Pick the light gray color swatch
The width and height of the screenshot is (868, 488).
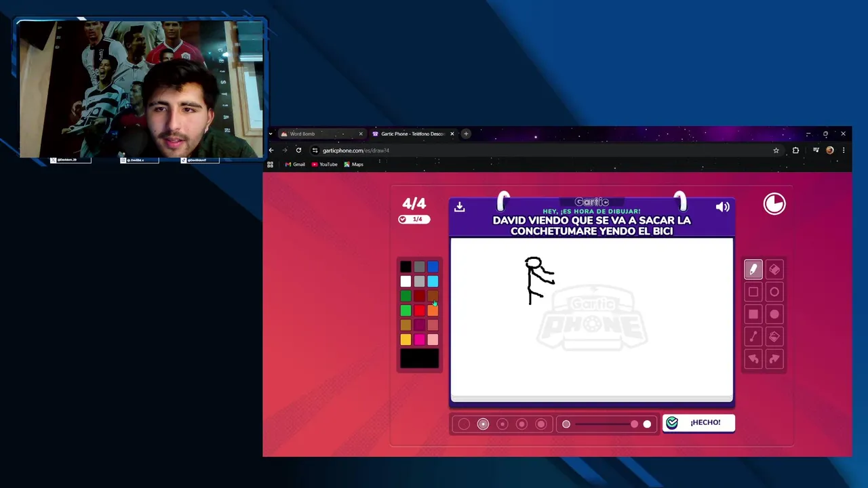pyautogui.click(x=419, y=281)
